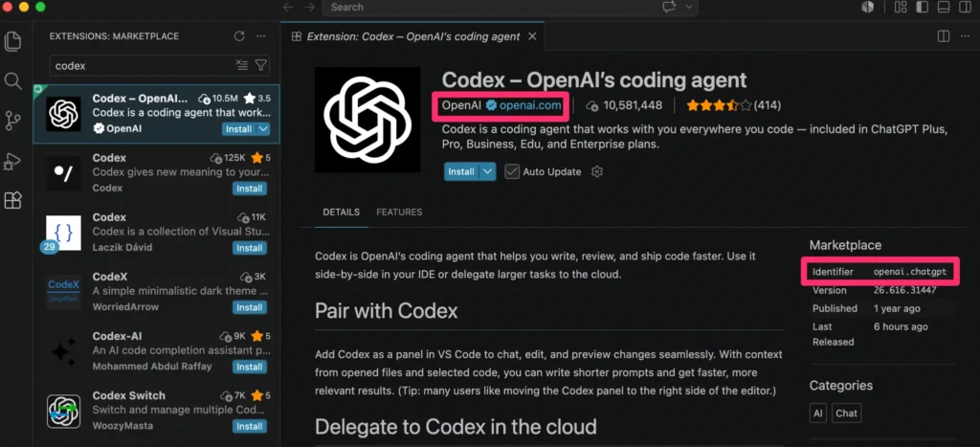Go back using the navigation arrow
Viewport: 980px width, 447px height.
pos(288,7)
